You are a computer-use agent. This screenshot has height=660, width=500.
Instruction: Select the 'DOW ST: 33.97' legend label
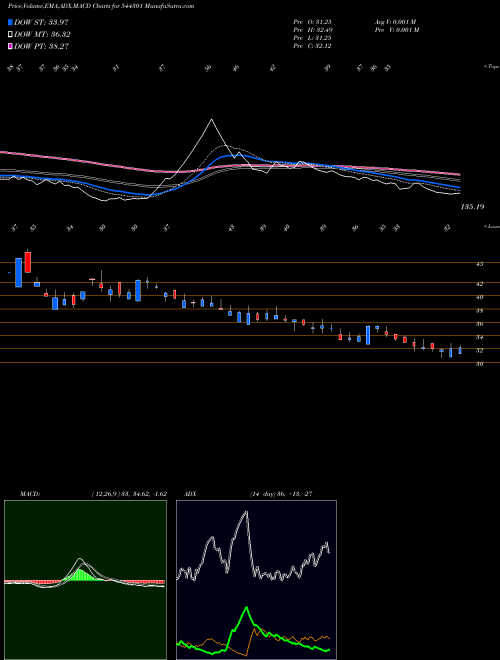[41, 22]
